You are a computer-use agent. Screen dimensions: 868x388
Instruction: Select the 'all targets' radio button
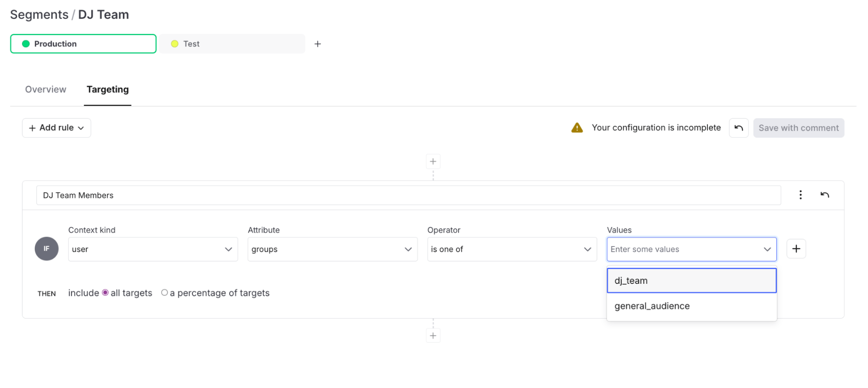point(105,293)
